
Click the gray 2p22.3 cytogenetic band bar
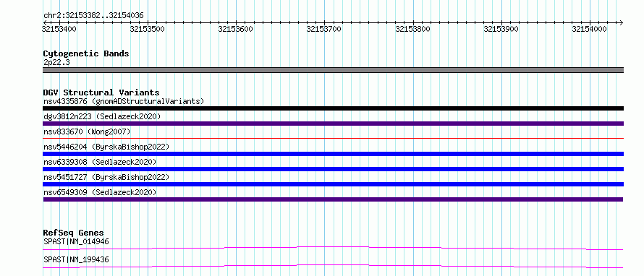333,70
